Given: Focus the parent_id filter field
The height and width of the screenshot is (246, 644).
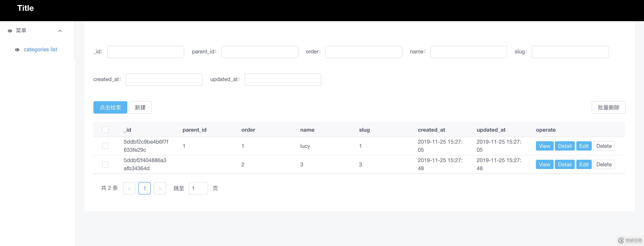Looking at the screenshot, I should tap(260, 52).
